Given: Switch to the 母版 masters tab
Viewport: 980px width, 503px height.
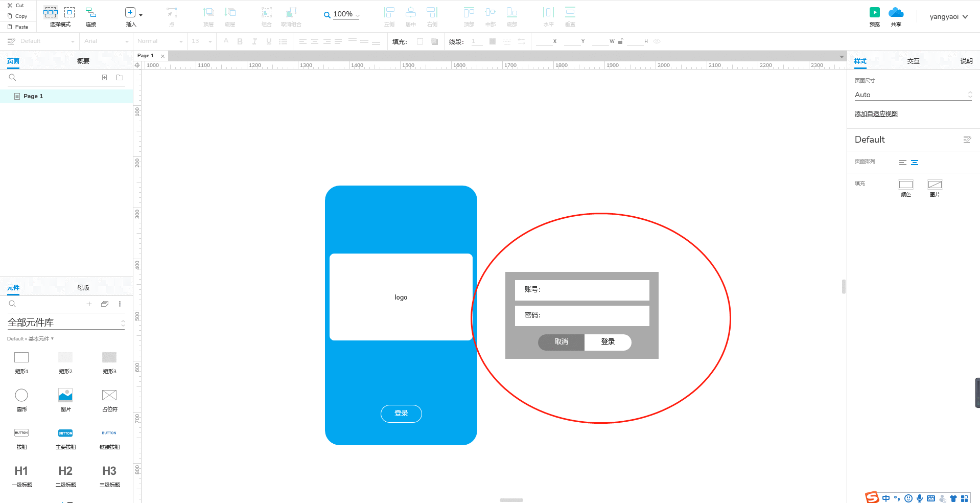Looking at the screenshot, I should 83,287.
